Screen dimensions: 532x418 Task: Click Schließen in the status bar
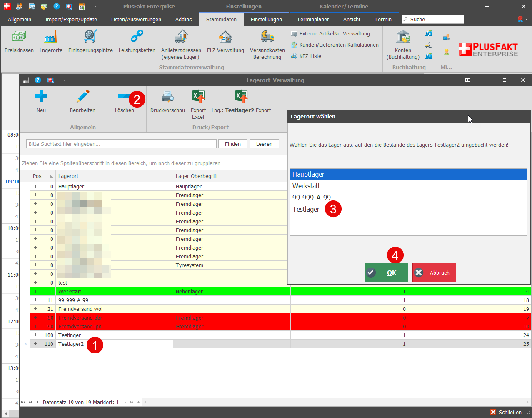pyautogui.click(x=506, y=412)
